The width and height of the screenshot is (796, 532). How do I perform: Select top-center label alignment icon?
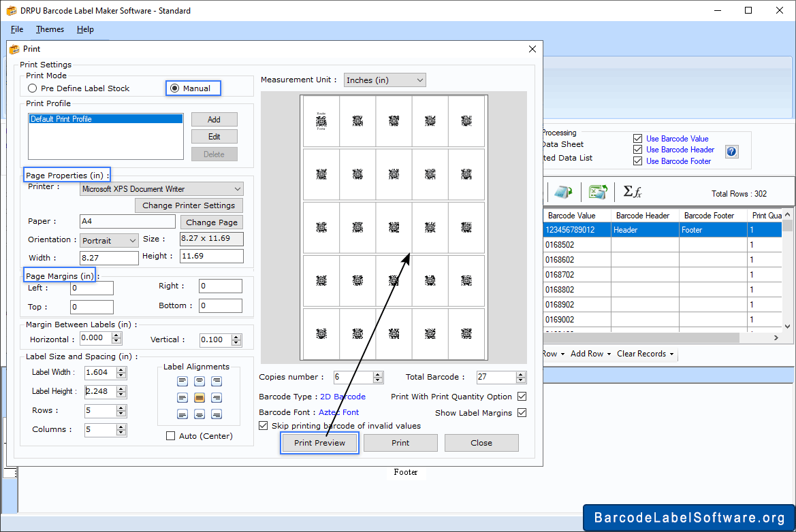[200, 381]
